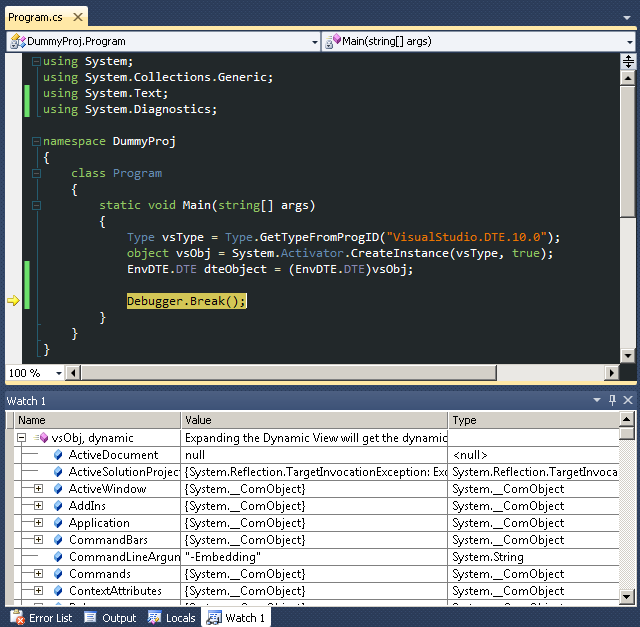Click editor vertical scrollbar up arrow

pyautogui.click(x=628, y=78)
